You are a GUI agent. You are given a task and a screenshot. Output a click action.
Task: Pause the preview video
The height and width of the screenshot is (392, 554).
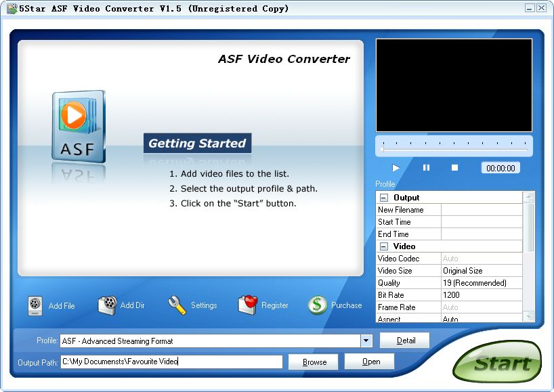tap(426, 168)
